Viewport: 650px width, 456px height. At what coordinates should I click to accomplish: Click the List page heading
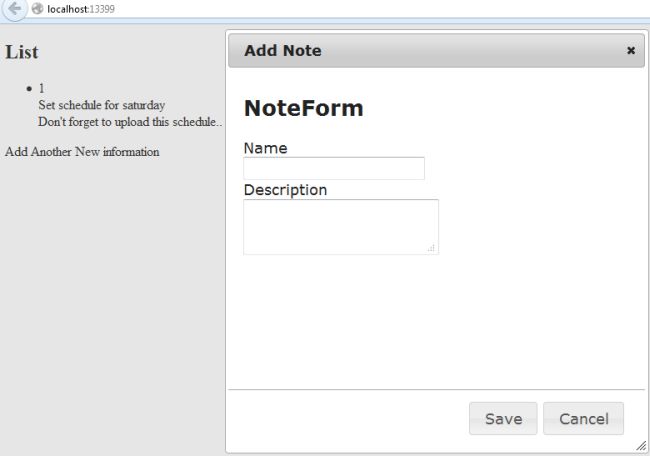tap(22, 52)
